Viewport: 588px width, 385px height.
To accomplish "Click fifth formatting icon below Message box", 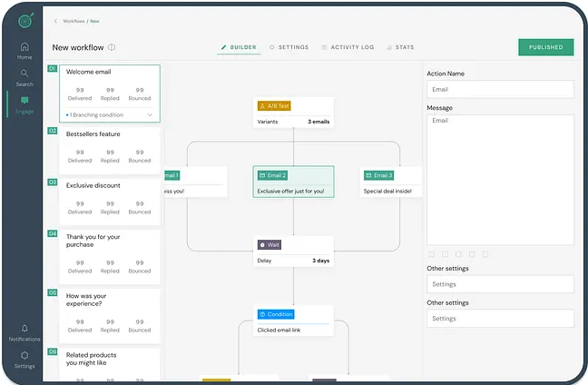I will [485, 254].
